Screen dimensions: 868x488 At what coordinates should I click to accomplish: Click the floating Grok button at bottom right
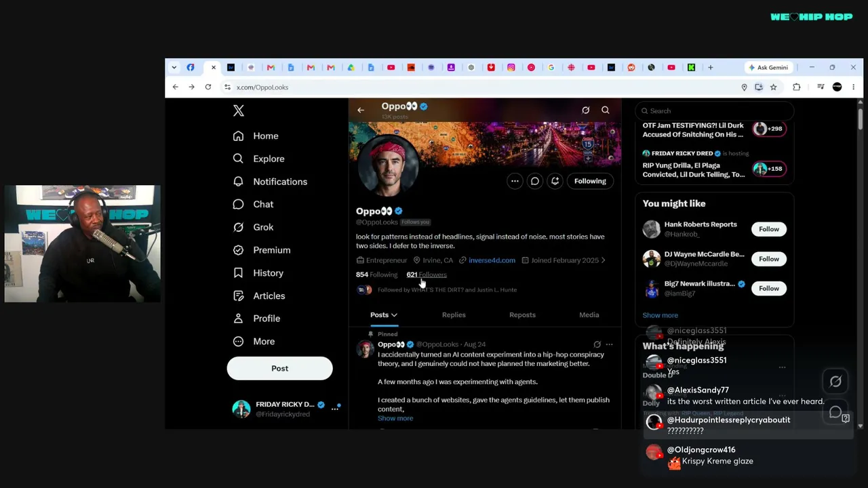[835, 382]
